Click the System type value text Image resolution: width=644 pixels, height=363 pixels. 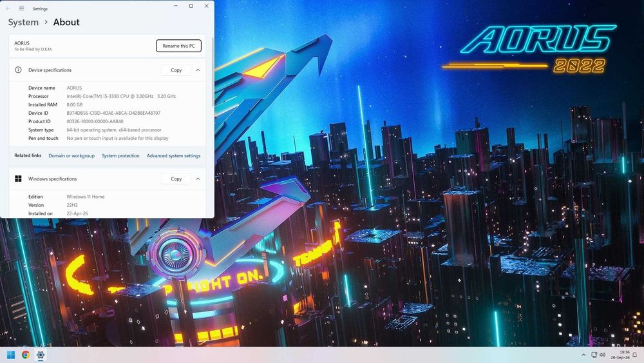[x=114, y=130]
